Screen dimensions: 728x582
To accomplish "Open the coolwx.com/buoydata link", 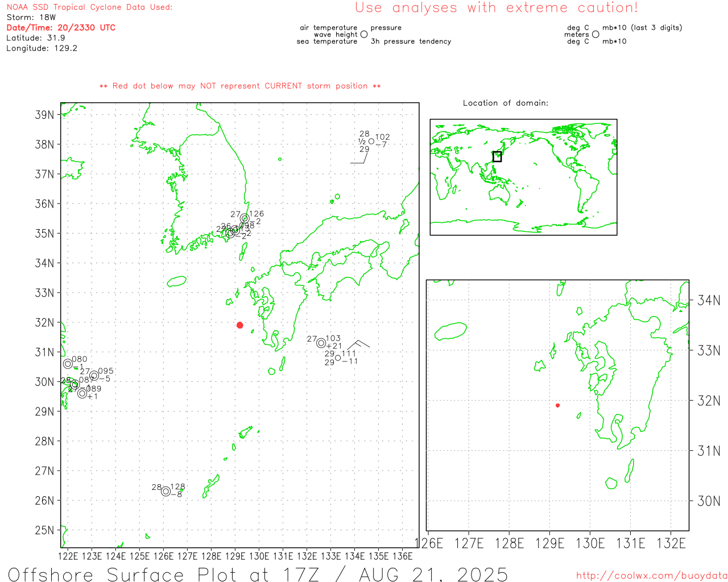I will (652, 576).
